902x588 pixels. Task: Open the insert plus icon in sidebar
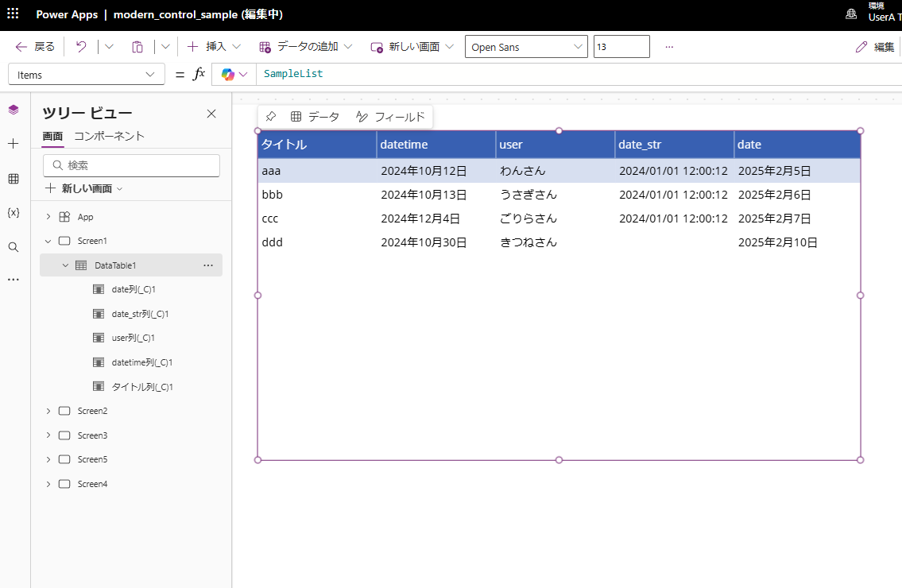[x=13, y=144]
